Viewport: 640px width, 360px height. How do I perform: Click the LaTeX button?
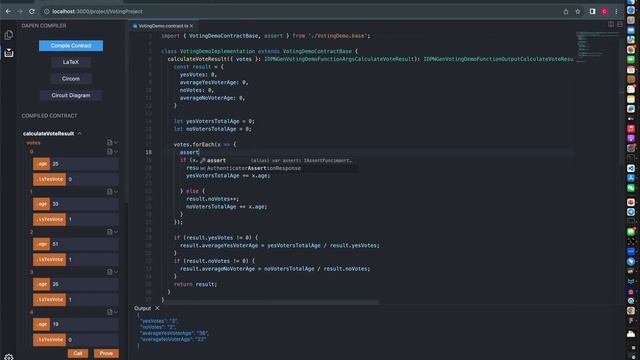coord(71,62)
